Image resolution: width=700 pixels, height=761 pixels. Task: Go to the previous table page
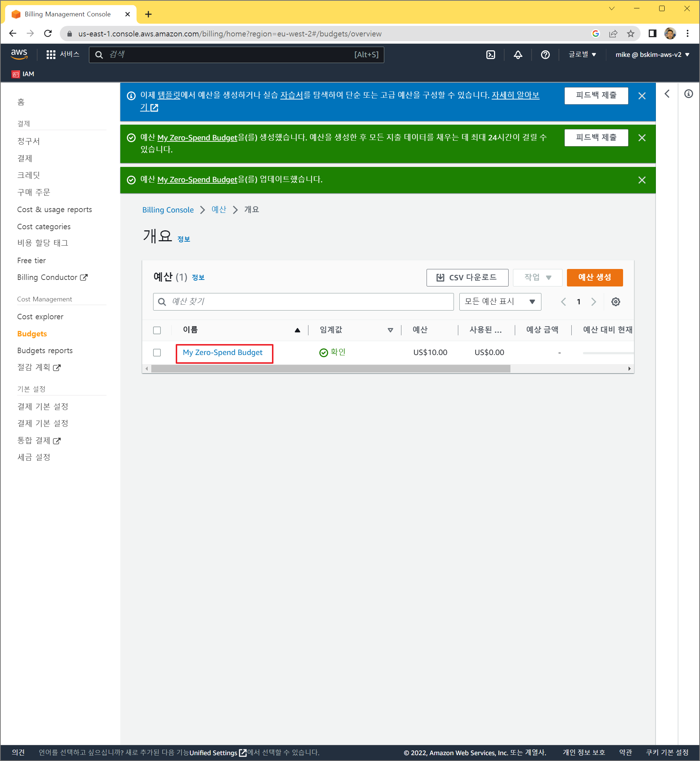[x=563, y=302]
